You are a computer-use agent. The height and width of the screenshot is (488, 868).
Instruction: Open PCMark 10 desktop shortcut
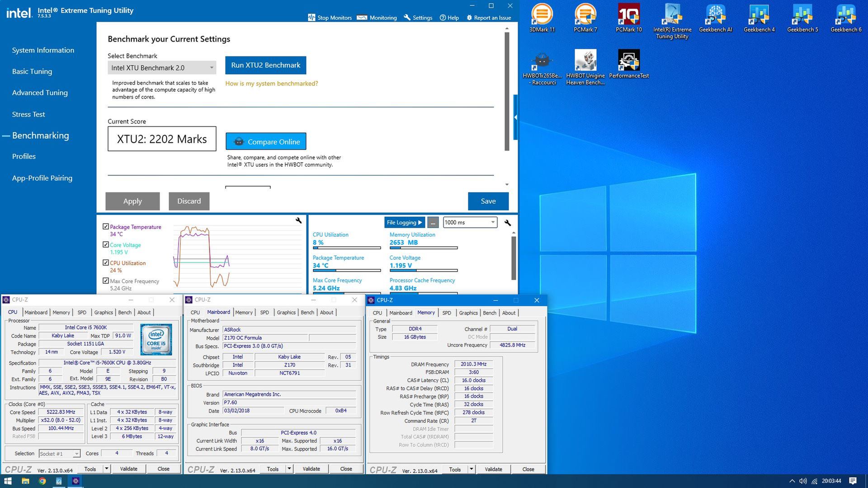628,18
